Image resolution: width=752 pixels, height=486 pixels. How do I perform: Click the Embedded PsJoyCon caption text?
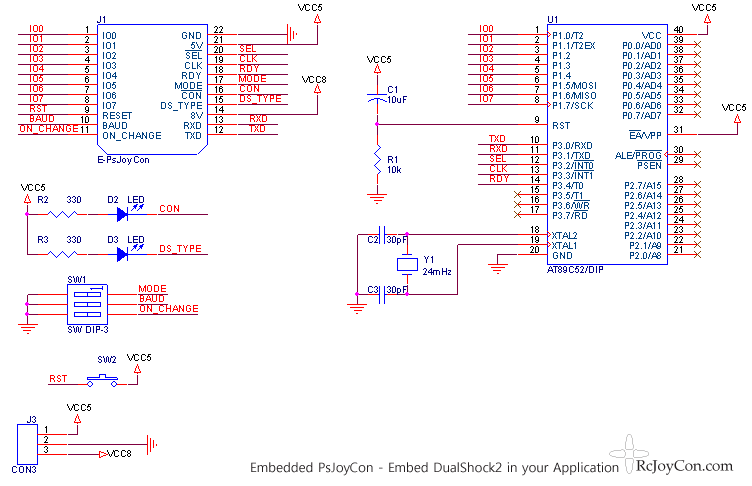435,467
